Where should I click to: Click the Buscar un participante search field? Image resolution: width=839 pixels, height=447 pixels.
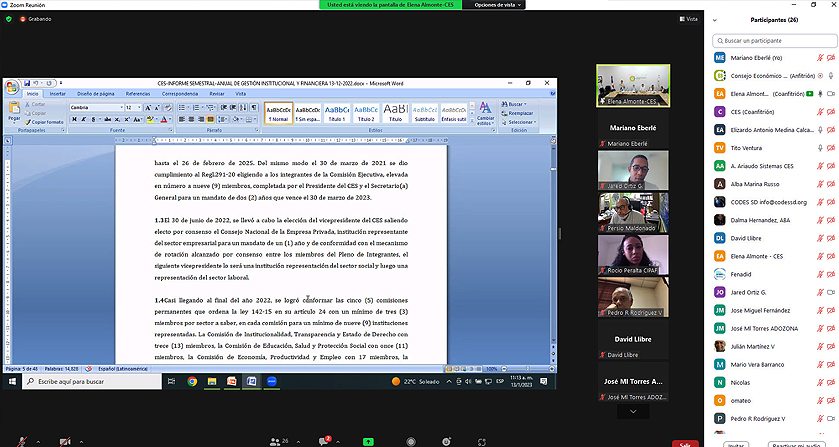pos(775,41)
